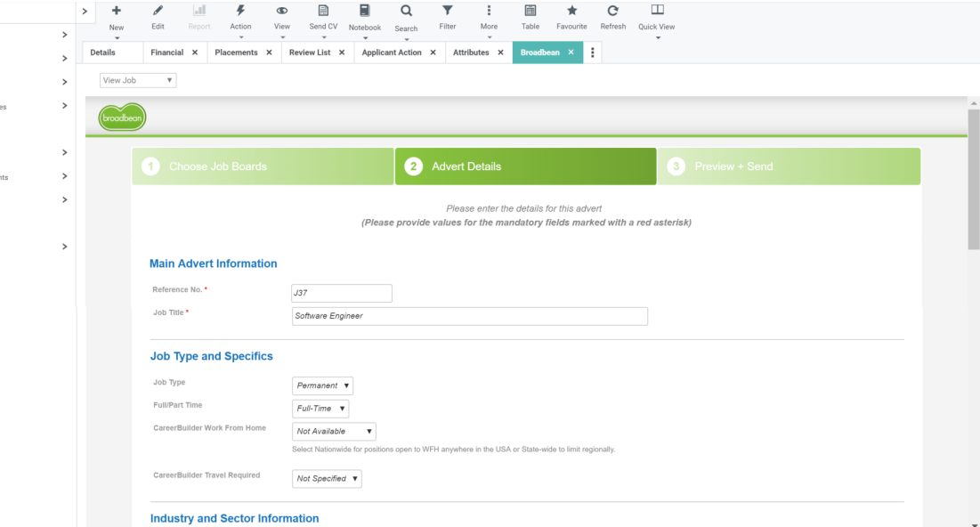Click the Favourite star icon
Screen dimensions: 980x527
[x=571, y=10]
